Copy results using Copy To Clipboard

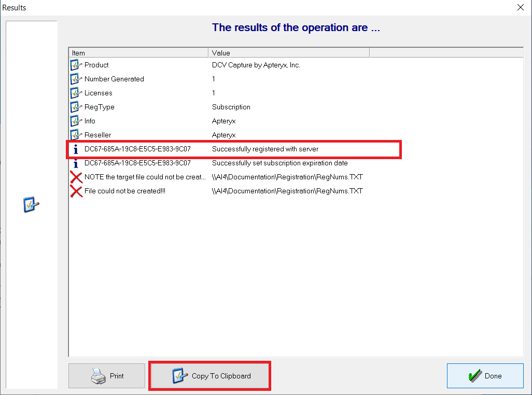click(x=209, y=376)
